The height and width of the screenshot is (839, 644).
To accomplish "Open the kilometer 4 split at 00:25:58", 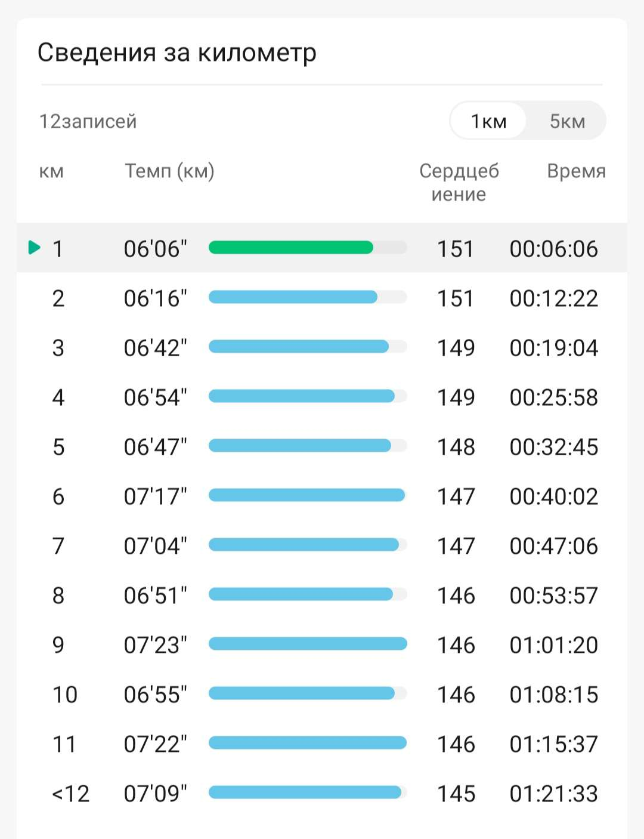I will [x=553, y=397].
